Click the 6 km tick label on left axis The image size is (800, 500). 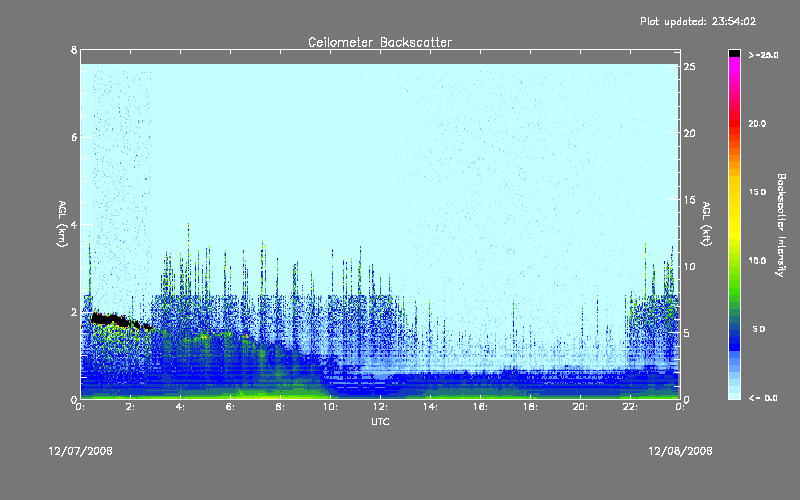click(x=74, y=137)
